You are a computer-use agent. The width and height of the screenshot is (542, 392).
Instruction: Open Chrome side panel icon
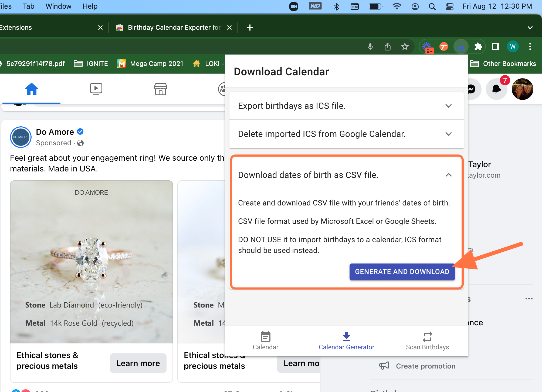pos(496,47)
